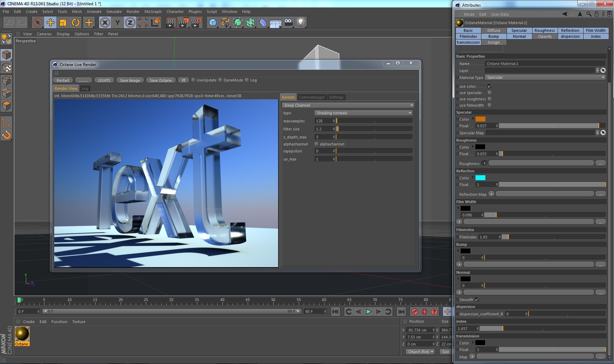The width and height of the screenshot is (614, 364).
Task: Tick the alphachannel checkbox
Action: click(316, 144)
